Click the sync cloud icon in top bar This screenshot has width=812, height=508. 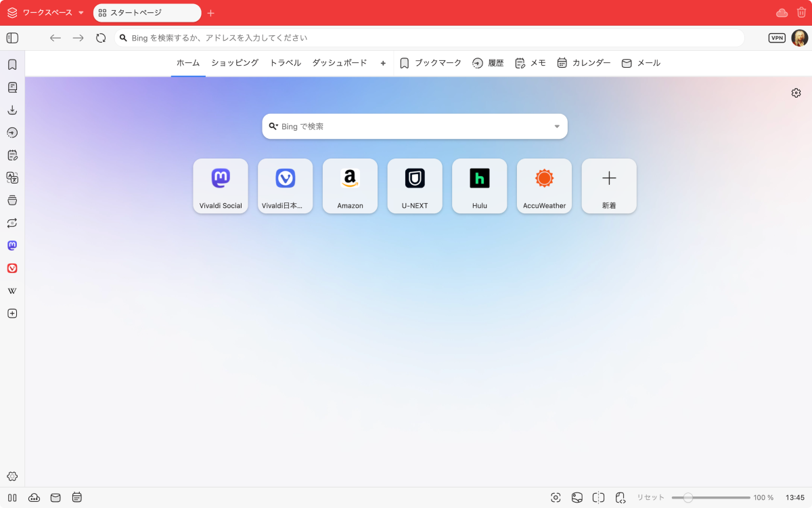(782, 13)
